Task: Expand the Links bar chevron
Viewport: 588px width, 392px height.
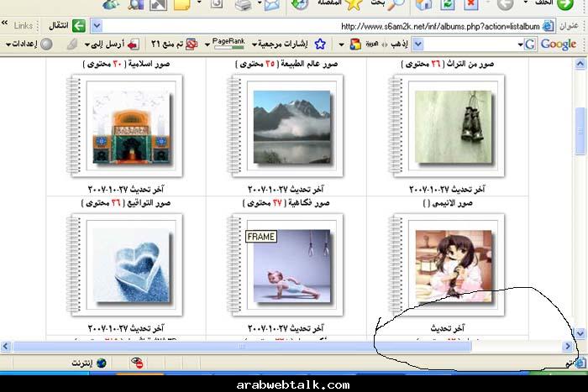Action: [x=4, y=24]
